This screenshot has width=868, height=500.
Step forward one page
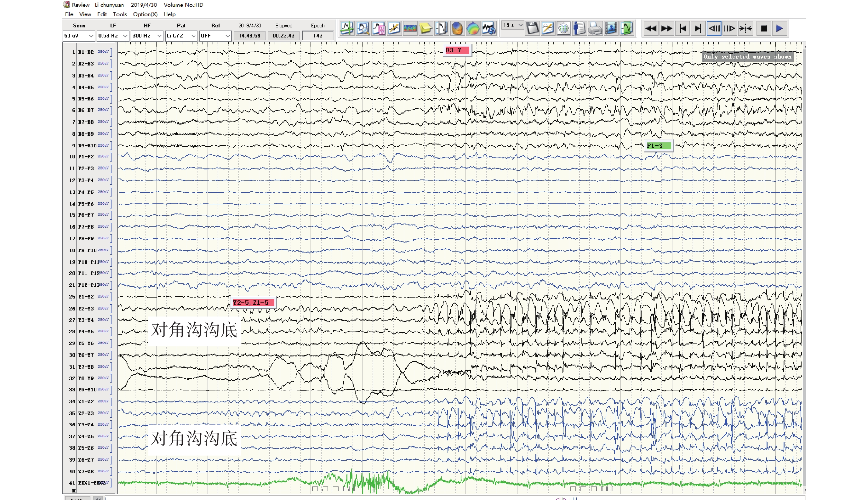point(729,29)
